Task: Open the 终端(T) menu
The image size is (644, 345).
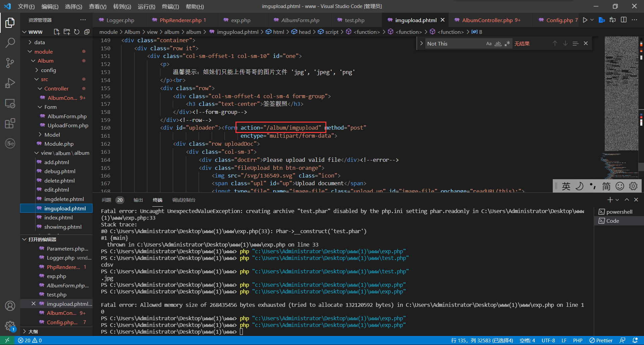Action: 170,6
